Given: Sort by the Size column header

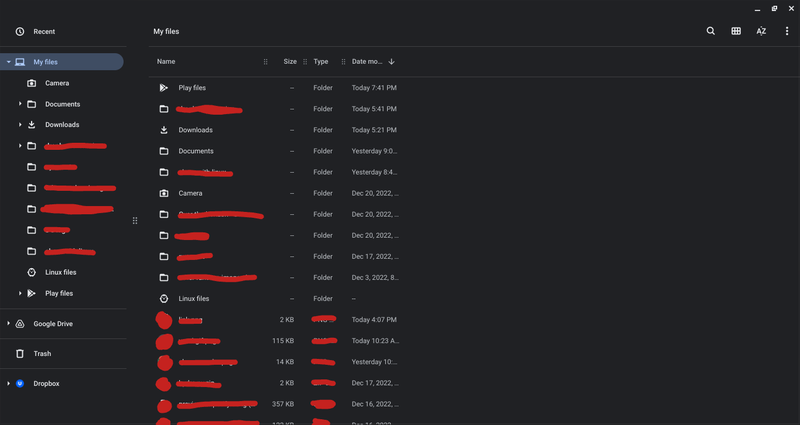Looking at the screenshot, I should (x=289, y=62).
